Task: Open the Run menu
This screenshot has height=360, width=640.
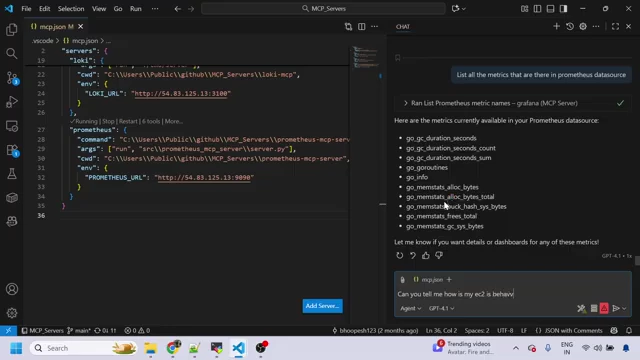Action: tap(136, 9)
